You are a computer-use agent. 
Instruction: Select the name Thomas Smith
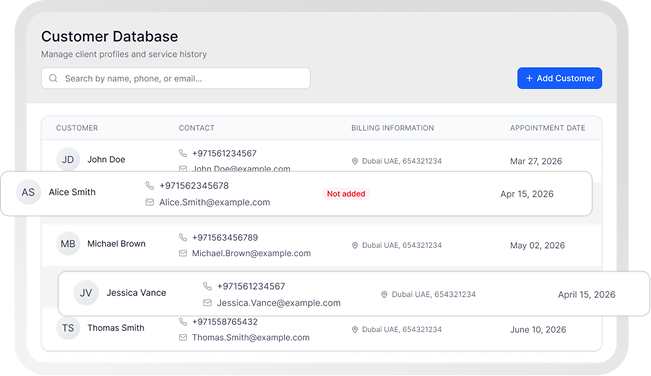pyautogui.click(x=116, y=328)
